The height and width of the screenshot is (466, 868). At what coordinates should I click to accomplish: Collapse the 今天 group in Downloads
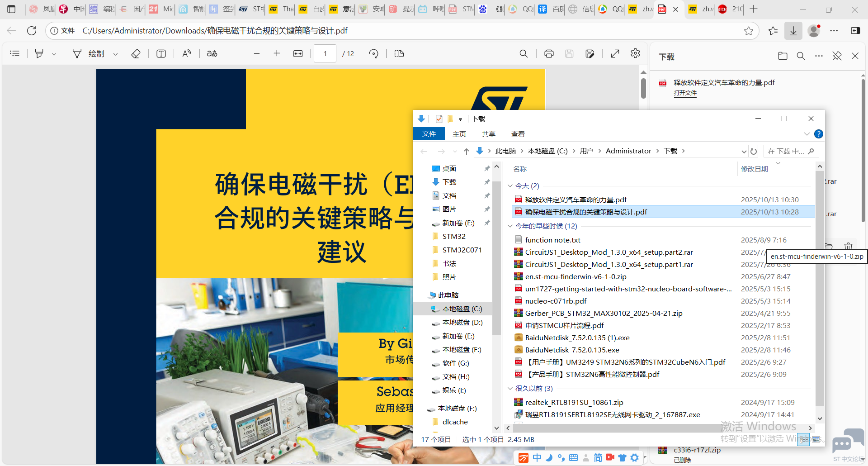510,185
